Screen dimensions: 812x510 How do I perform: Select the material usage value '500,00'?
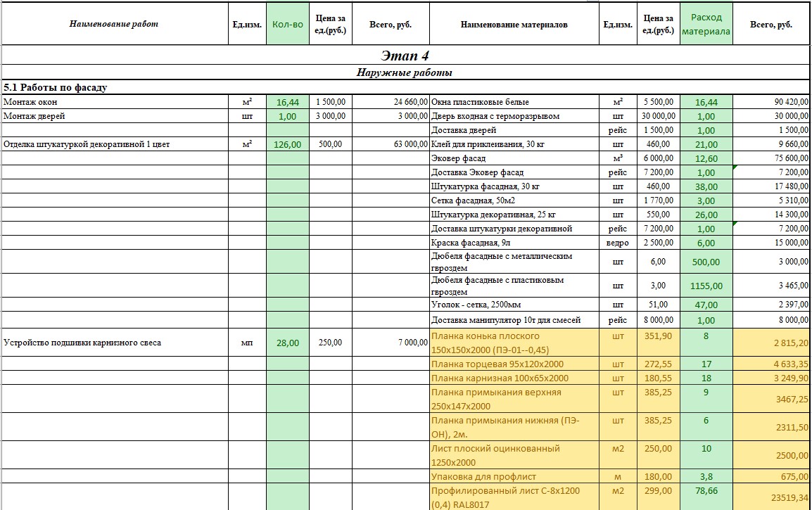[x=706, y=262]
